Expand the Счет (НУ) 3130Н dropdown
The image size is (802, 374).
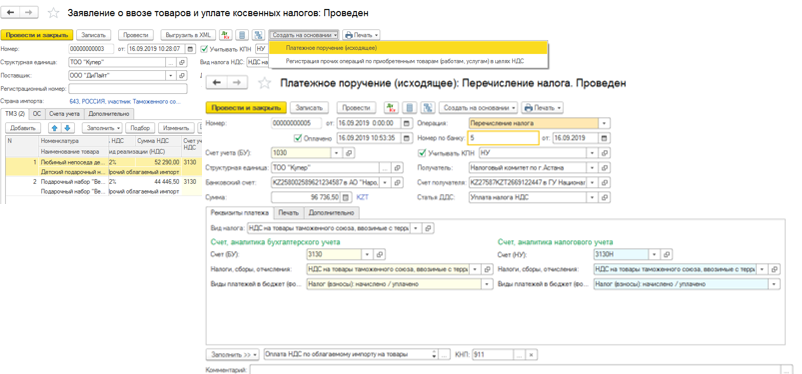click(x=655, y=254)
